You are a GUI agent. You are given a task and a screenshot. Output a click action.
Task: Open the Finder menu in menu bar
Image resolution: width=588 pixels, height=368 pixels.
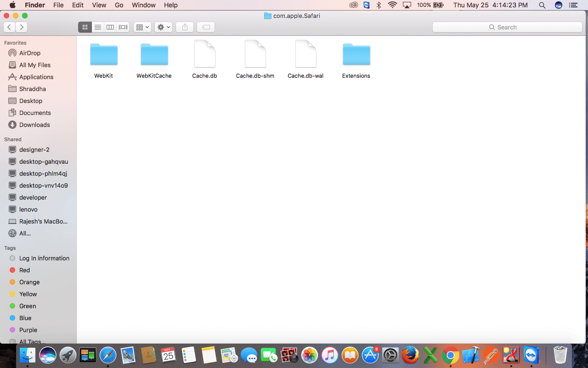35,5
